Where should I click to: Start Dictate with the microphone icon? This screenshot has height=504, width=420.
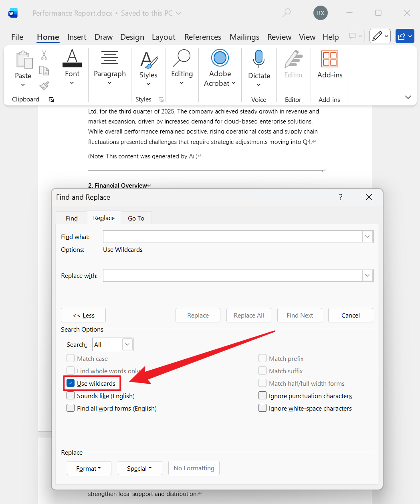pos(259,59)
